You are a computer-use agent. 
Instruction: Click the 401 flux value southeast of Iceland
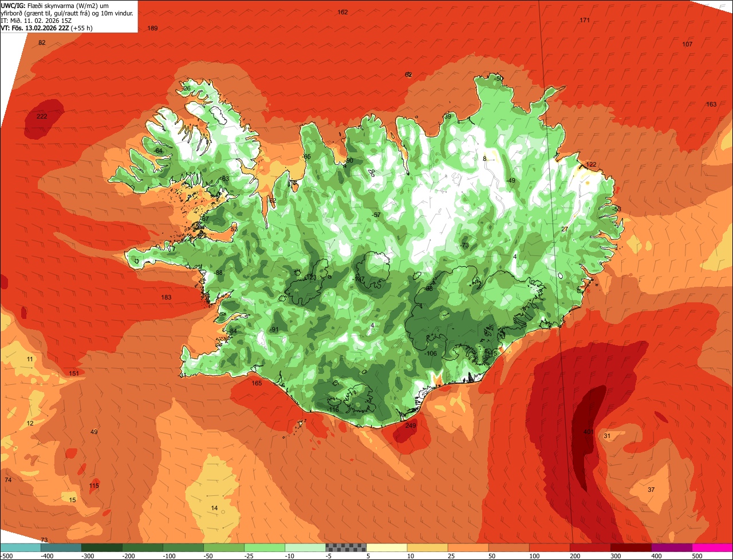pos(588,432)
